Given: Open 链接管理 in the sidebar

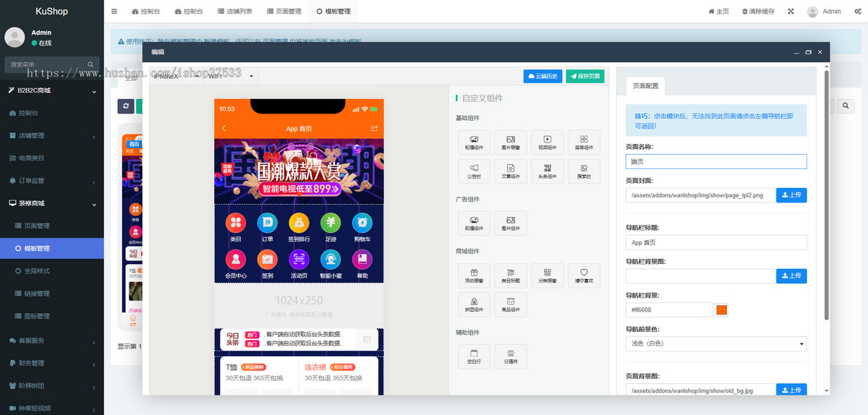Looking at the screenshot, I should point(52,294).
